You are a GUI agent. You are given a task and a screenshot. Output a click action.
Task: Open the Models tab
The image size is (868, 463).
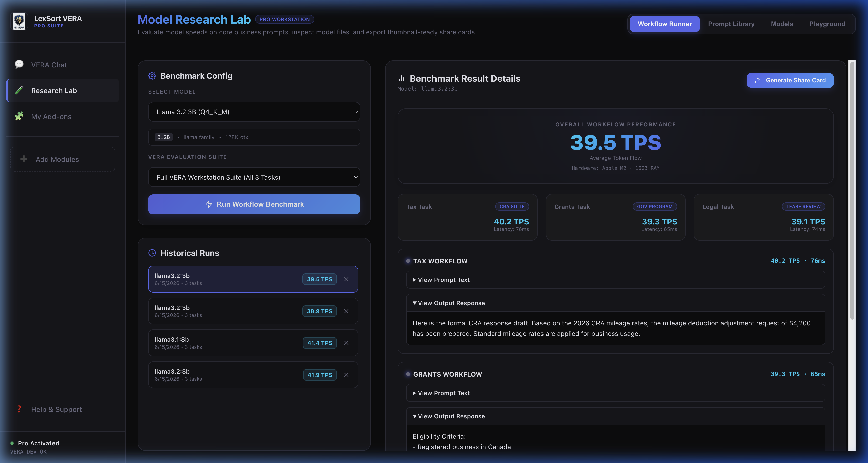click(782, 24)
